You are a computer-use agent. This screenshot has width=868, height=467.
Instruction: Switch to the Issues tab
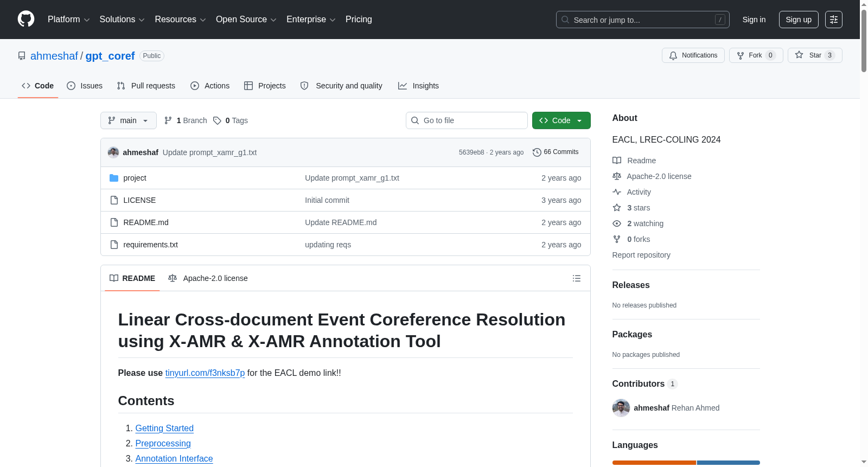(85, 86)
